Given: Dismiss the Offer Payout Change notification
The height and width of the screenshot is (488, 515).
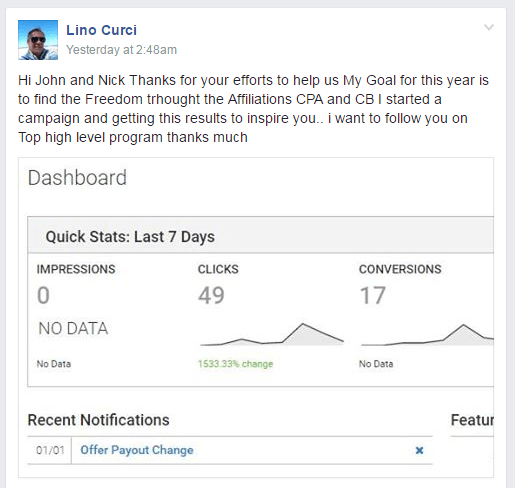Looking at the screenshot, I should (419, 450).
